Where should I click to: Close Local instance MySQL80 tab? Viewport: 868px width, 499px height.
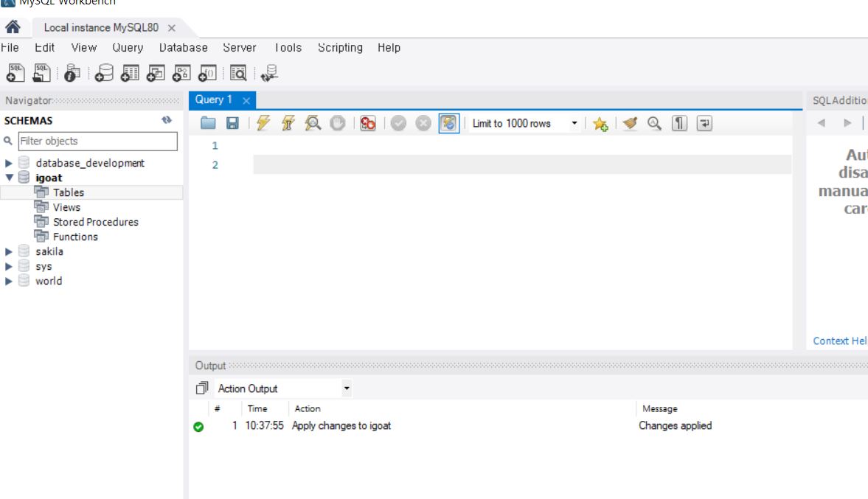click(x=172, y=28)
